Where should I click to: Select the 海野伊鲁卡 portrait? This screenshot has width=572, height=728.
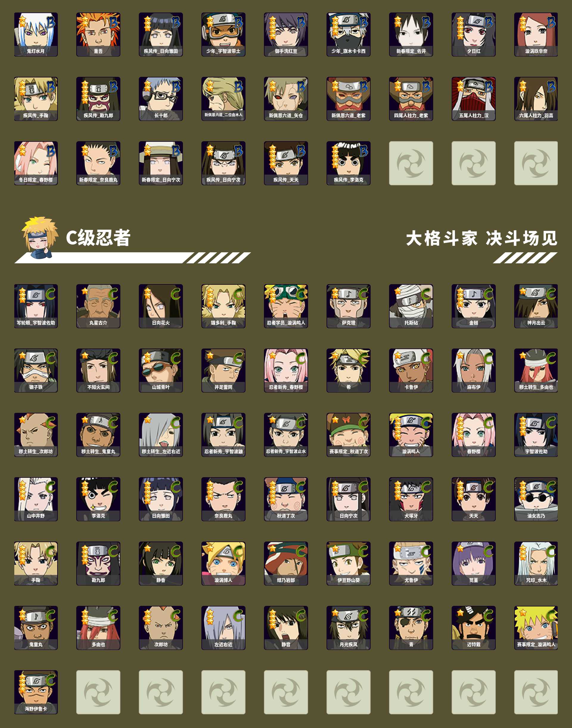click(36, 692)
